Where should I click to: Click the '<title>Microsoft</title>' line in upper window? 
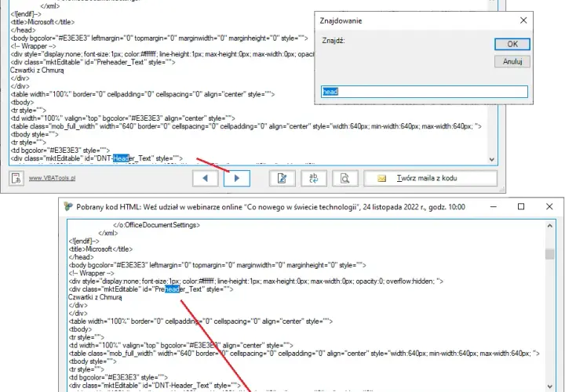click(42, 22)
